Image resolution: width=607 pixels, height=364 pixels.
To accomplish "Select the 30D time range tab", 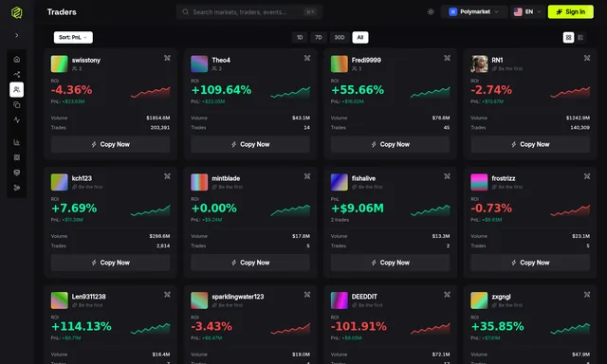I will 340,38.
